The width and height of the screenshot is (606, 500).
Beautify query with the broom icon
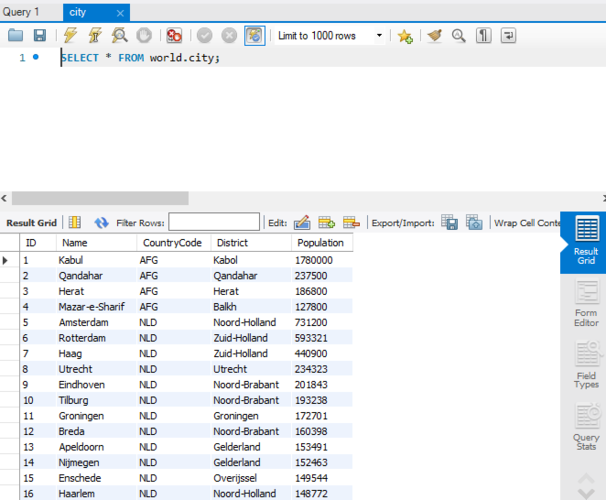coord(434,36)
